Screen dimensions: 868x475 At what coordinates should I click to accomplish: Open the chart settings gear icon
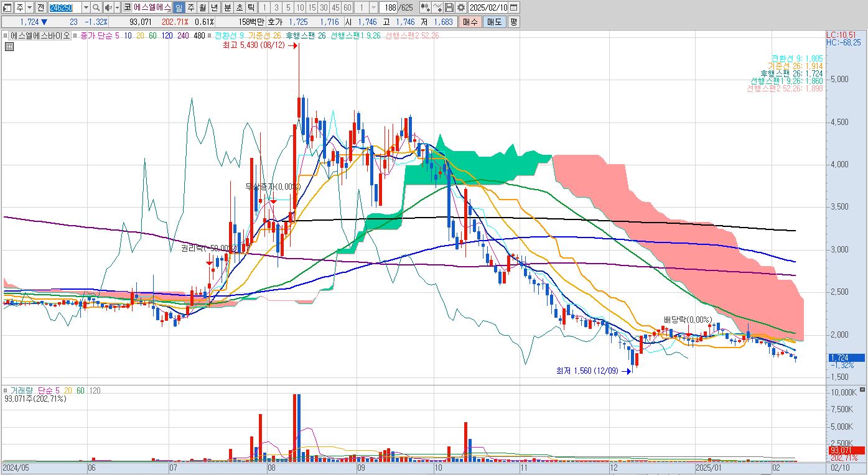click(460, 7)
